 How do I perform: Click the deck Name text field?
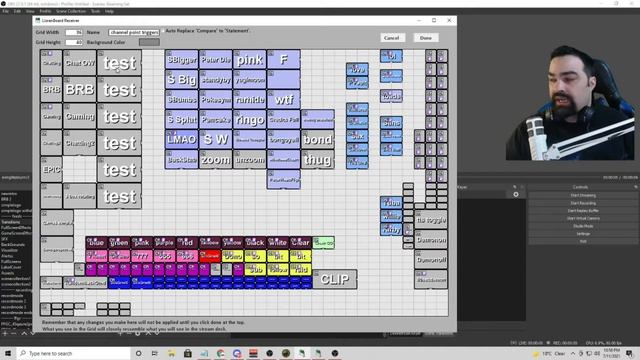click(134, 32)
